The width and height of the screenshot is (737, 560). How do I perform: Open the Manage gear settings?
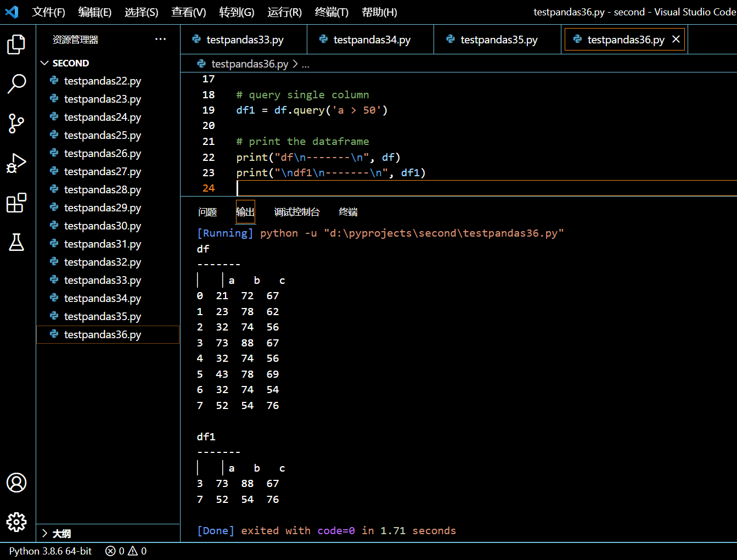[x=16, y=522]
